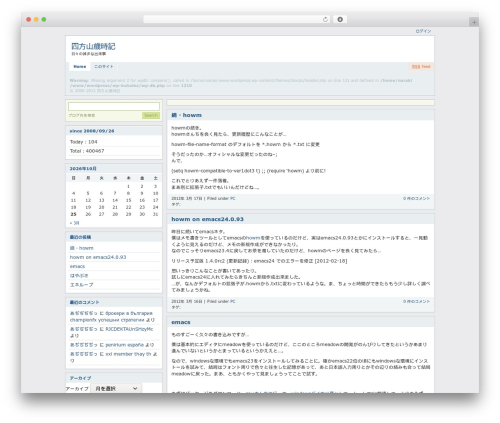
Task: Open the blog title 四方山歳時記
Action: [93, 46]
